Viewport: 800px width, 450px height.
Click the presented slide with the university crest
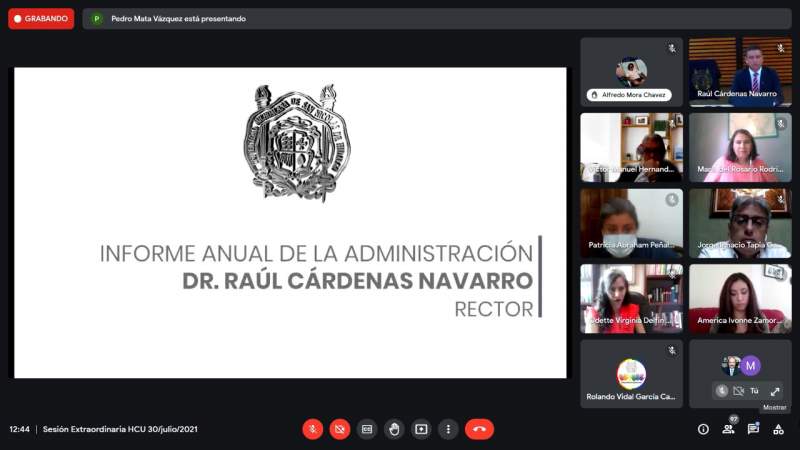coord(290,223)
